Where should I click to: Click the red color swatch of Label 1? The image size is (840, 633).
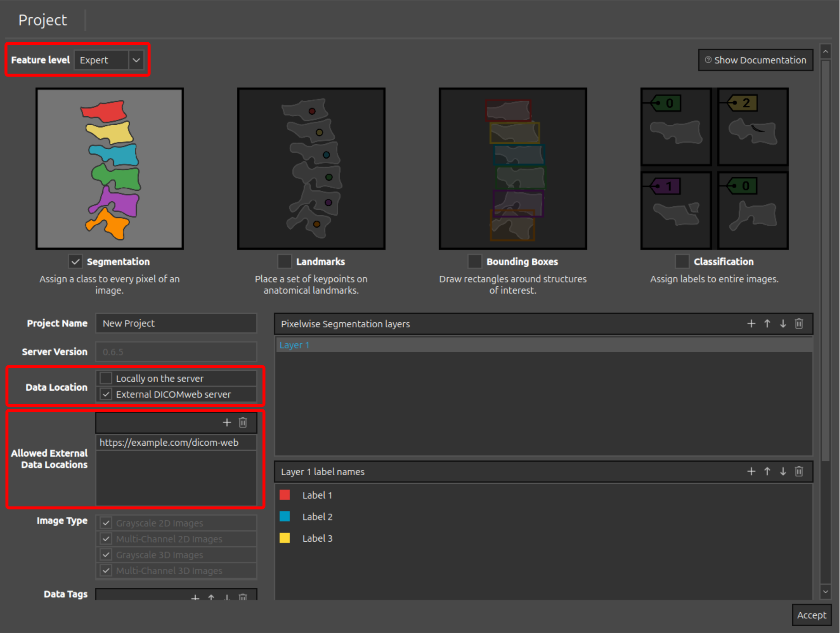point(285,495)
